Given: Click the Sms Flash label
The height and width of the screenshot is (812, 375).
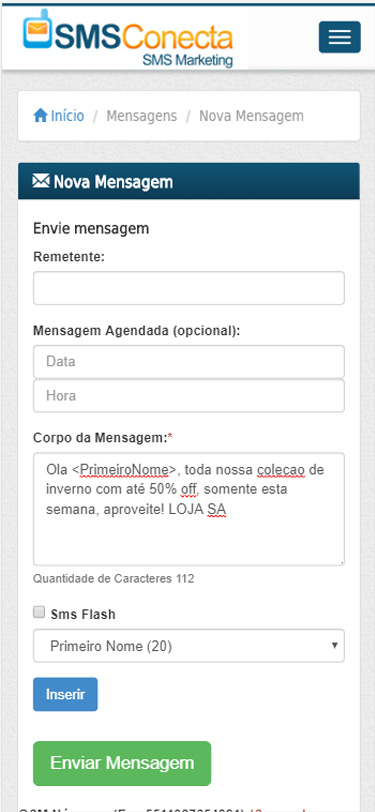Looking at the screenshot, I should (83, 614).
